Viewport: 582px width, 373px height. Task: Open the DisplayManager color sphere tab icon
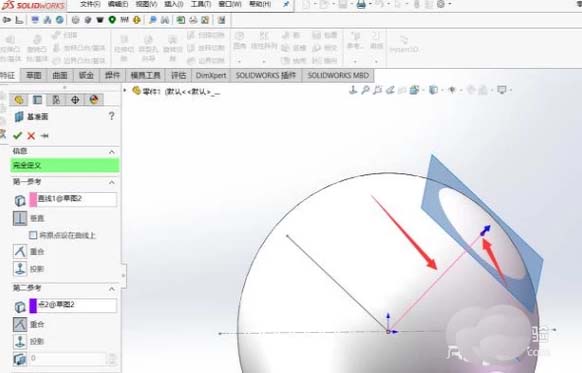click(94, 99)
